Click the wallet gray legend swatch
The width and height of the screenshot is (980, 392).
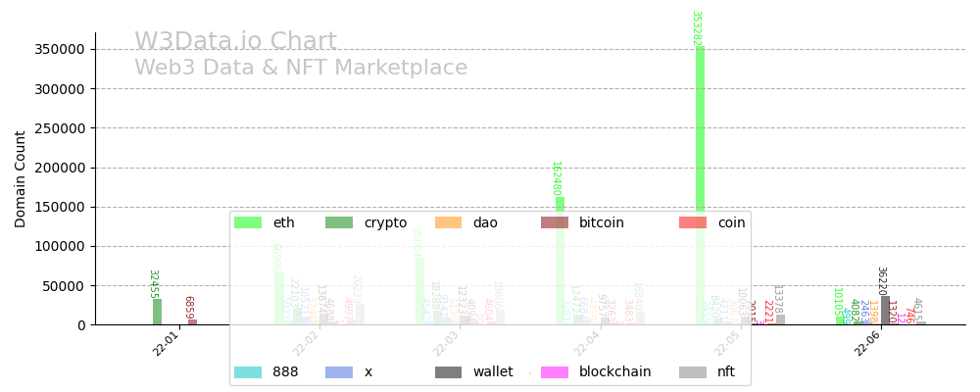tap(449, 372)
